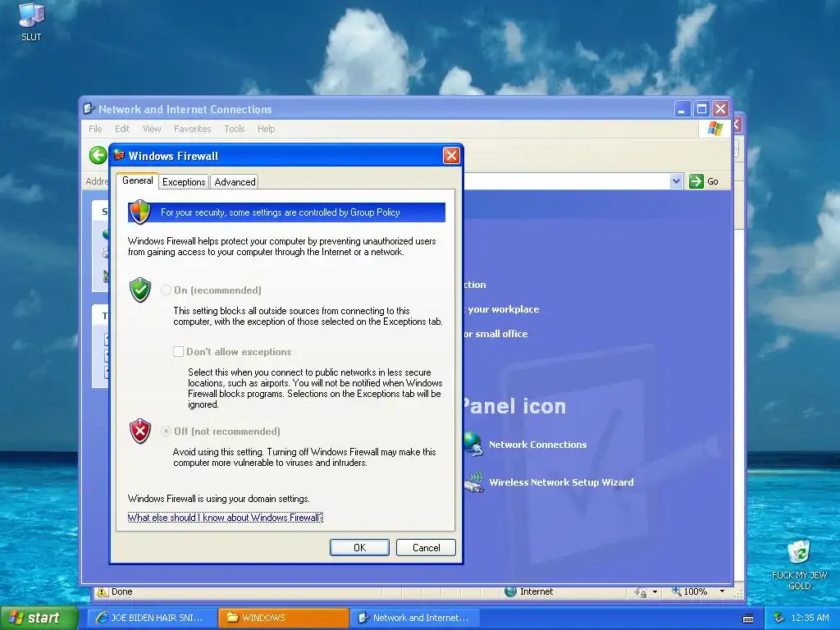Switch to the WINDOWS folder taskbar button
This screenshot has width=840, height=630.
pos(284,618)
